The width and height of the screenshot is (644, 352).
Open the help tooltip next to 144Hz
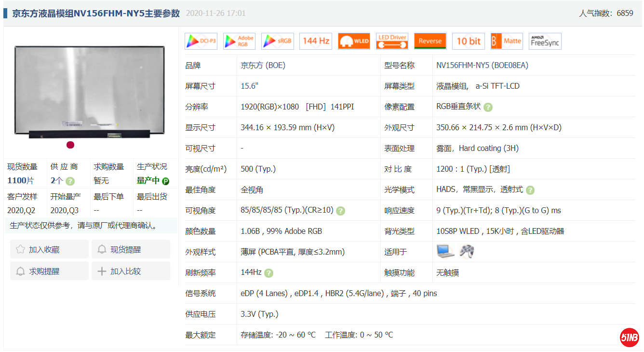click(x=269, y=273)
